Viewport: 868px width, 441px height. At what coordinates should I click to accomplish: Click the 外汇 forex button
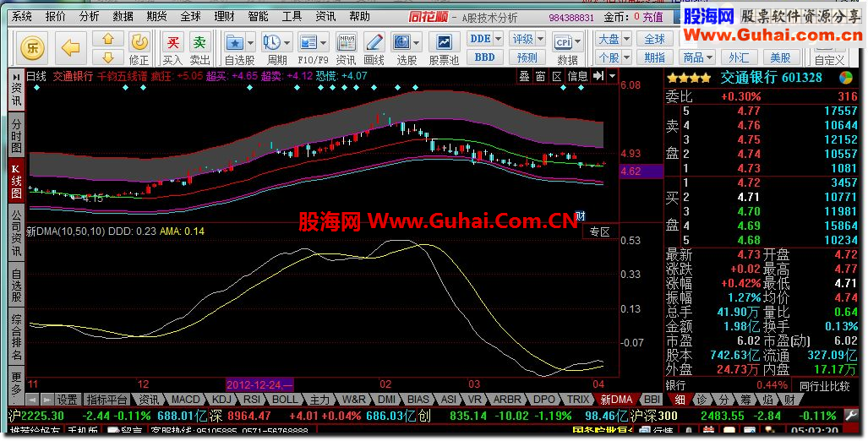click(x=739, y=57)
